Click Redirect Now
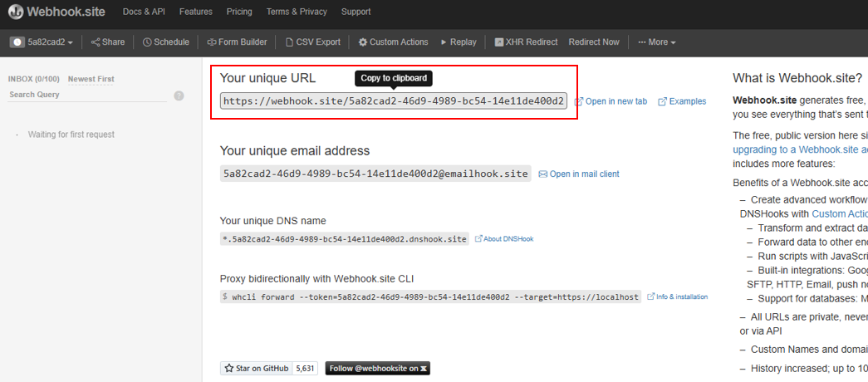This screenshot has width=868, height=382. pyautogui.click(x=594, y=42)
